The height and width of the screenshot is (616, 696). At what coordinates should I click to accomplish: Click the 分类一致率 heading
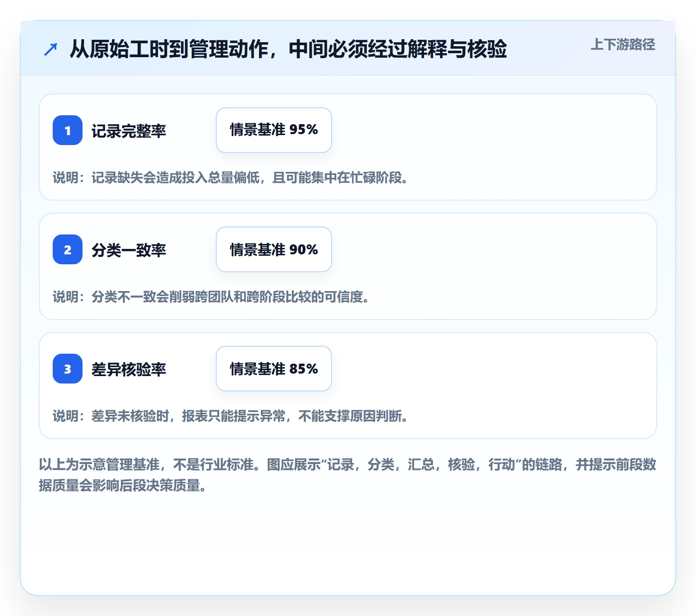(129, 250)
